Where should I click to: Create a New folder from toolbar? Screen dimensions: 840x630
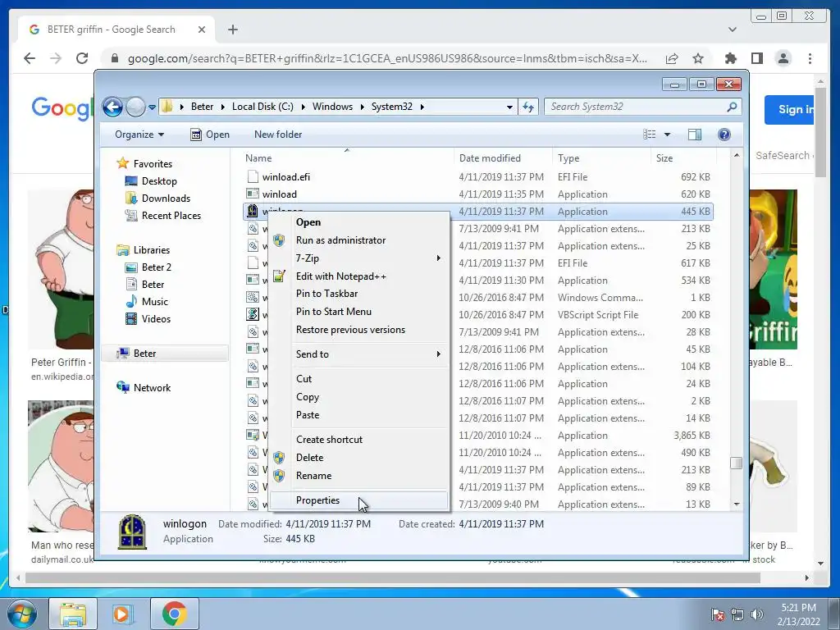pyautogui.click(x=278, y=135)
